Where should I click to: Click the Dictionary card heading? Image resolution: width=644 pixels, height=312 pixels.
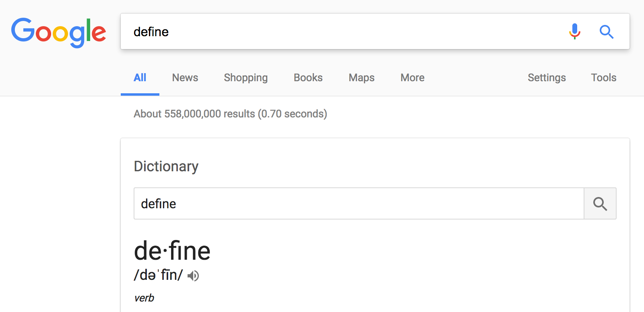(x=166, y=166)
